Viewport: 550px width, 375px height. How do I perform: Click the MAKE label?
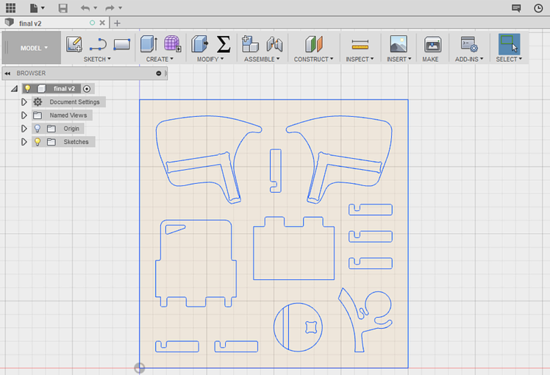pos(430,59)
